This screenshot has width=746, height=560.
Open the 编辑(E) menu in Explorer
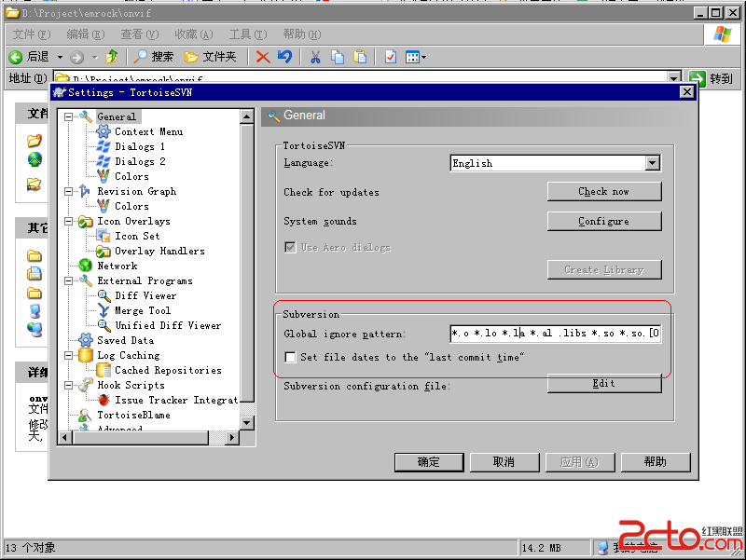click(x=86, y=34)
